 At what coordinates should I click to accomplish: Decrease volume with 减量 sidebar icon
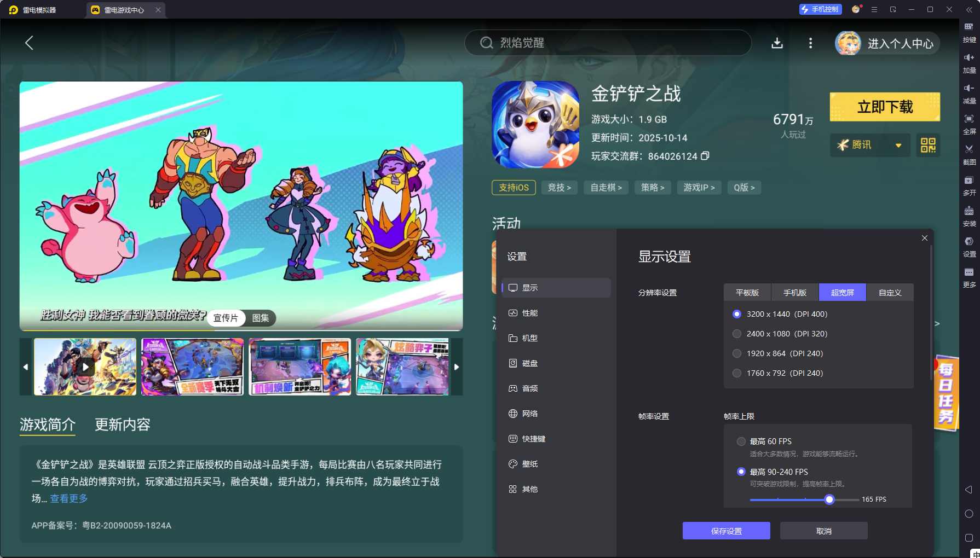pos(969,94)
